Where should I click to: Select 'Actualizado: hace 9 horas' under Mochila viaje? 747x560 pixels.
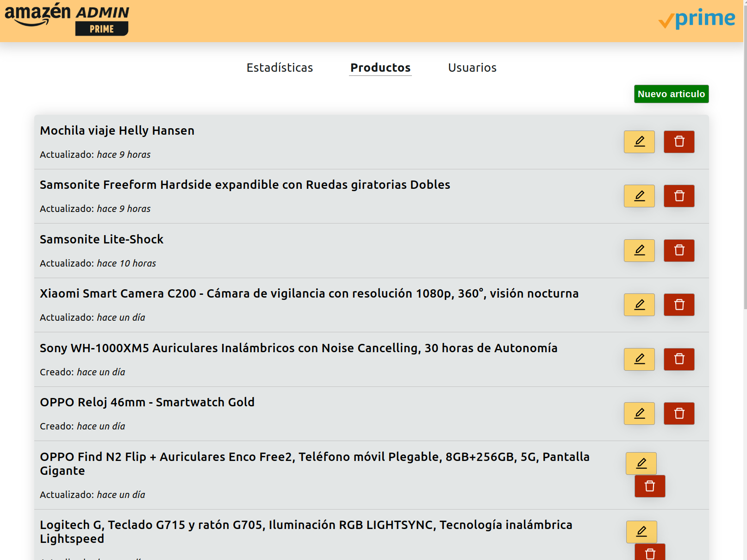95,155
